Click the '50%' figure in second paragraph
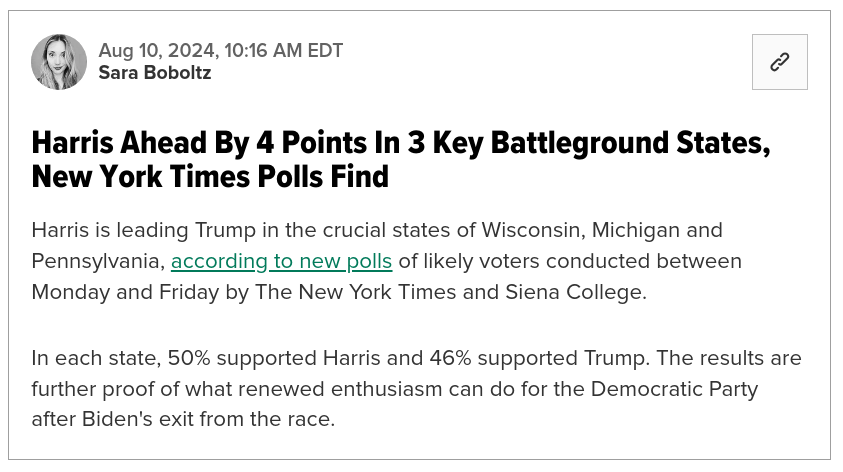The height and width of the screenshot is (472, 843). (x=189, y=358)
